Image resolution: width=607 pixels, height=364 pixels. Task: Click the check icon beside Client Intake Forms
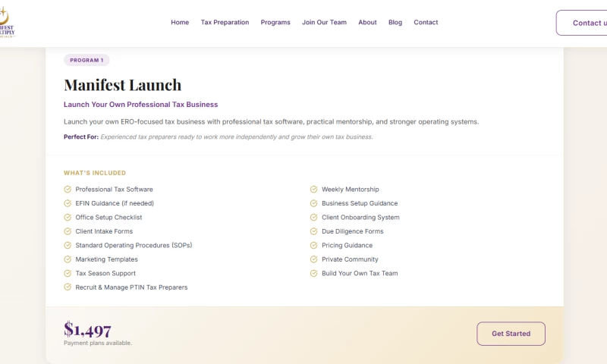pyautogui.click(x=68, y=231)
